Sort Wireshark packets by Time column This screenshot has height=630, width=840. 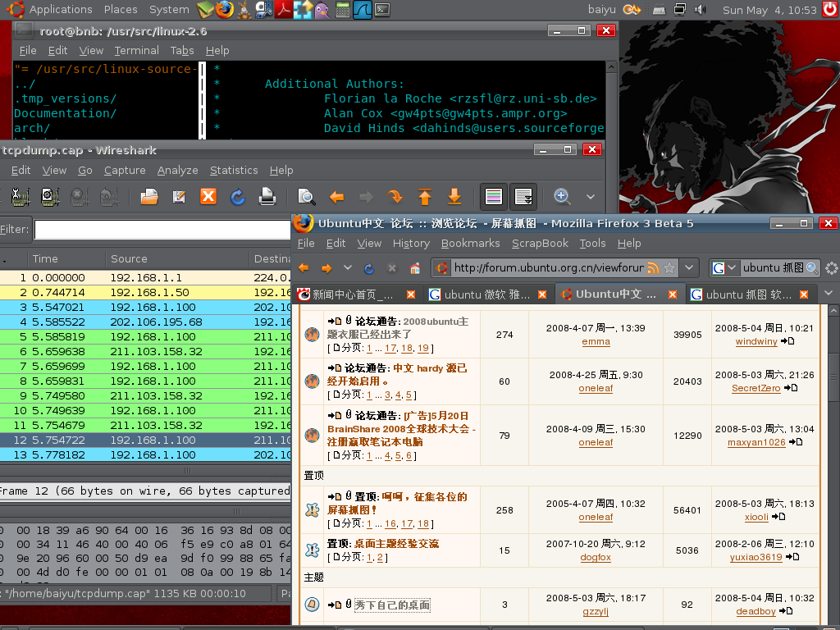66,258
